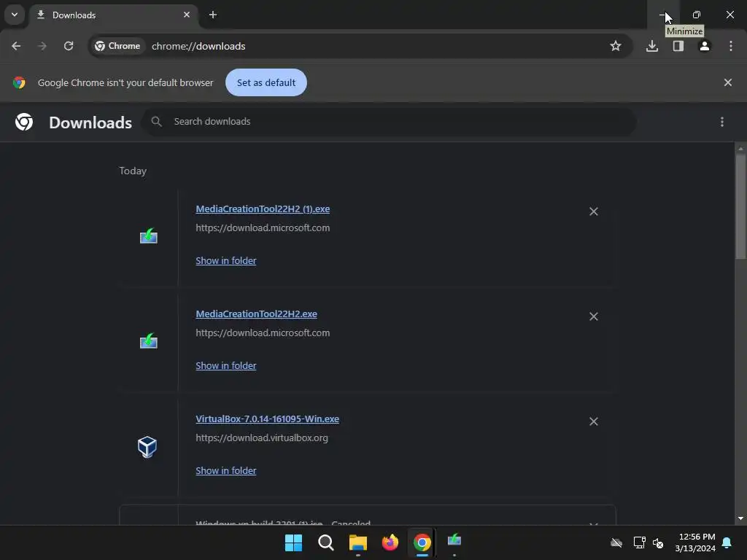The width and height of the screenshot is (747, 560).
Task: Click the VirtualBox cube file icon
Action: point(147,447)
